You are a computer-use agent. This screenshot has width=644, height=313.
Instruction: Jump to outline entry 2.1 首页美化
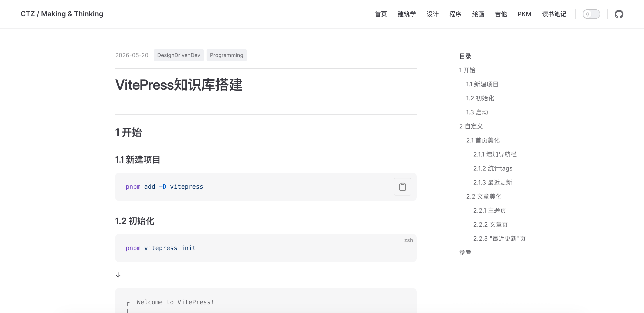[x=483, y=140]
